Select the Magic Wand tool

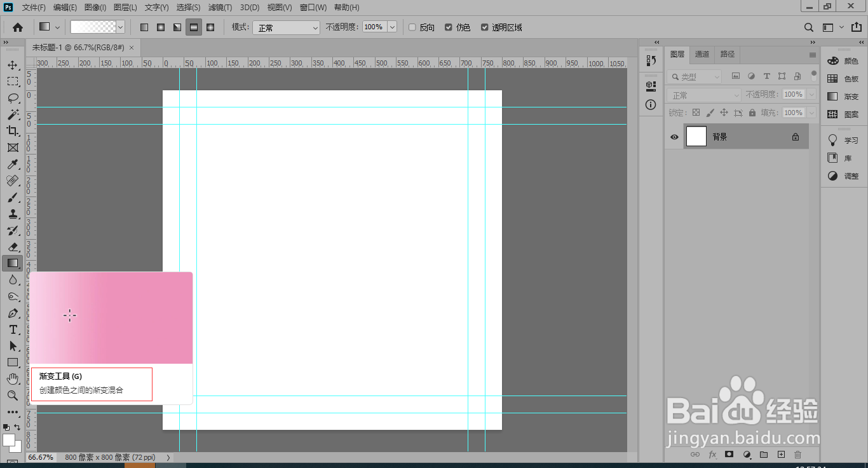click(x=13, y=114)
